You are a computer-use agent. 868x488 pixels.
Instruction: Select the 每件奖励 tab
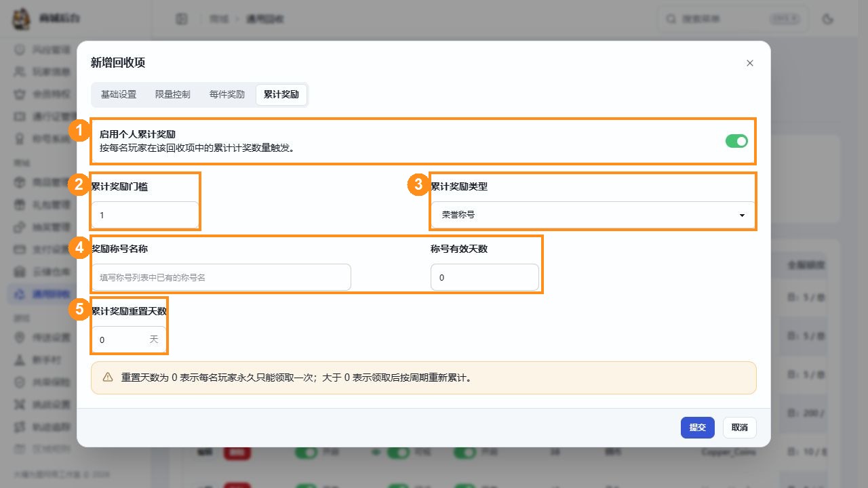tap(227, 95)
